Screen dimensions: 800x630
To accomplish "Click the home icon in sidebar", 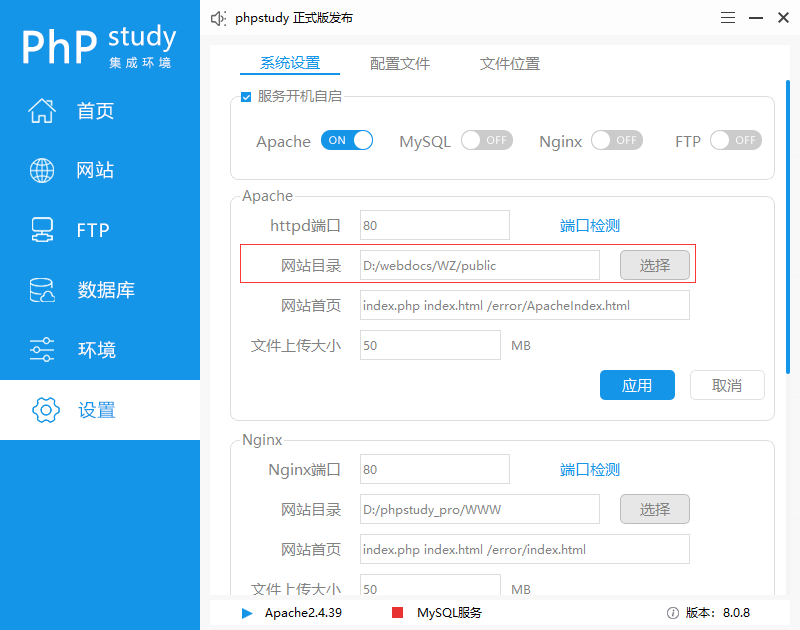I will click(x=42, y=111).
